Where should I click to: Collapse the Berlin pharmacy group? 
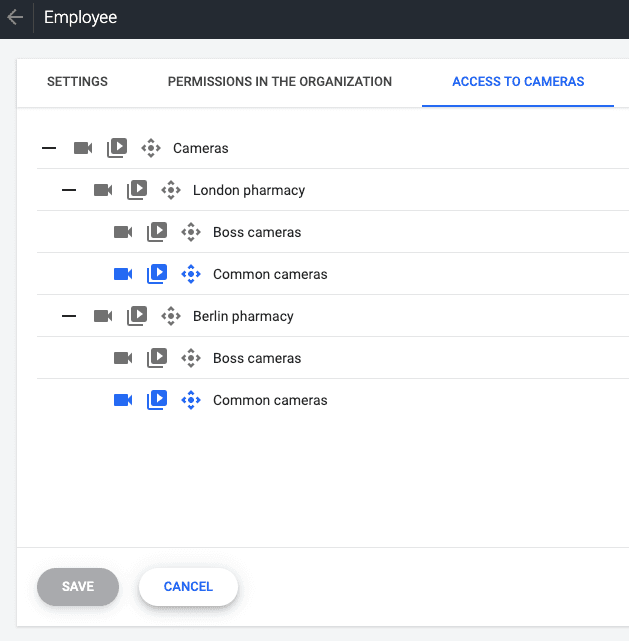click(69, 316)
